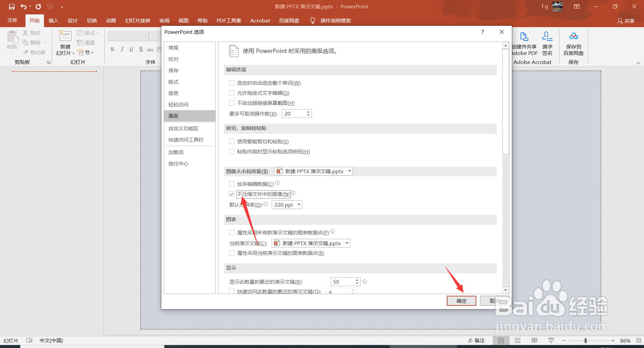The height and width of the screenshot is (348, 644).
Task: Click Create and Share Adobe PDF icon
Action: 524,37
